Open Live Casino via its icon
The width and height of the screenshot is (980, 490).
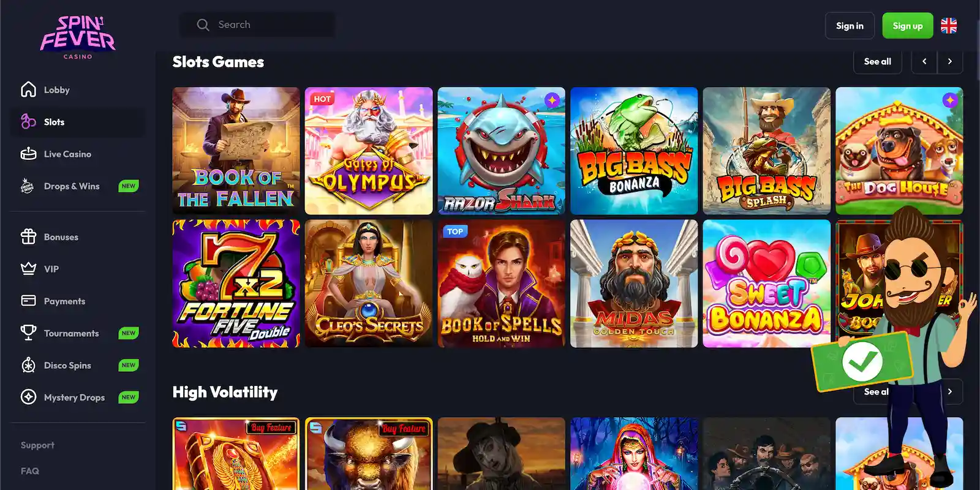(x=28, y=154)
